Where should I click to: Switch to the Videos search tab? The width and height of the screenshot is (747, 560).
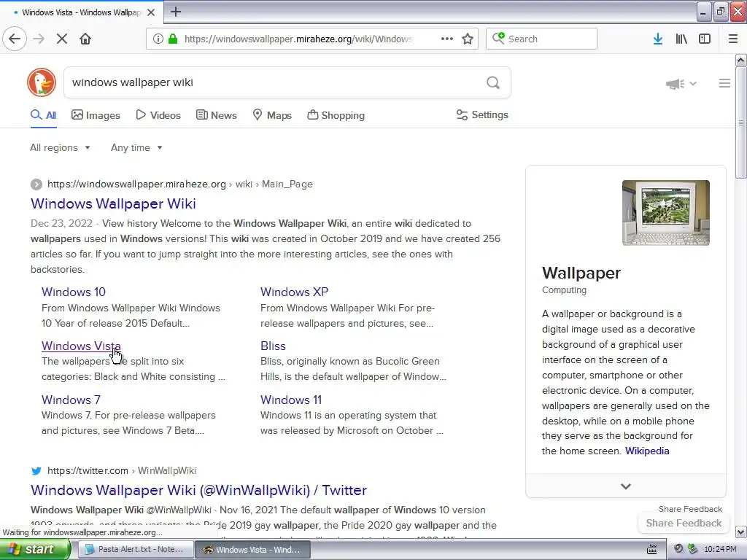158,115
